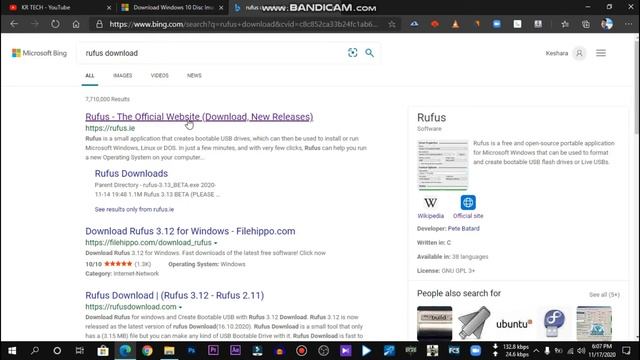Launch After Effects from taskbar
This screenshot has height=360, width=640.
coord(236,351)
